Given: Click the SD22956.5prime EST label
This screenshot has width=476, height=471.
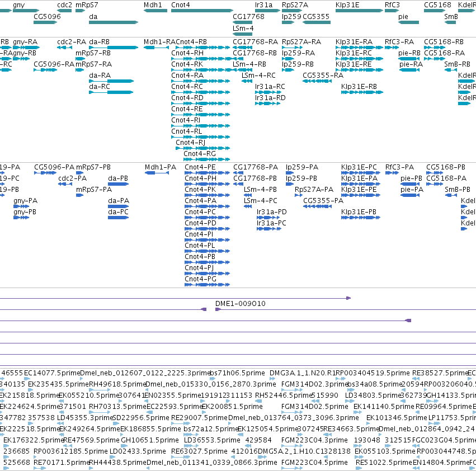Looking at the screenshot, I should [141, 417].
